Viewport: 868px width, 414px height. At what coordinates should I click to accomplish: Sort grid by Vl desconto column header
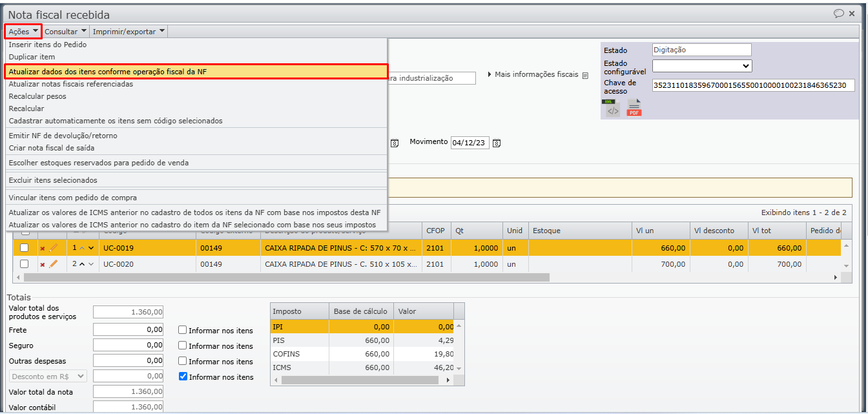[x=718, y=231]
